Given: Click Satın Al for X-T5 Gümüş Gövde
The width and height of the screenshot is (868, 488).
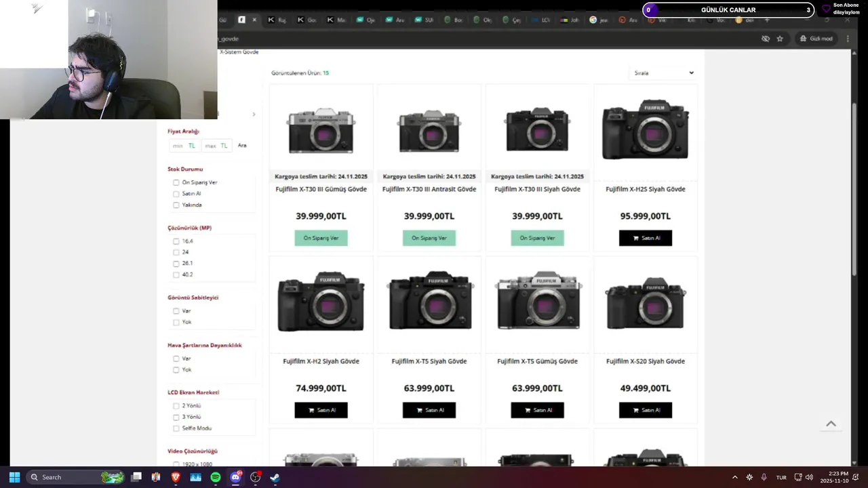Looking at the screenshot, I should (537, 410).
